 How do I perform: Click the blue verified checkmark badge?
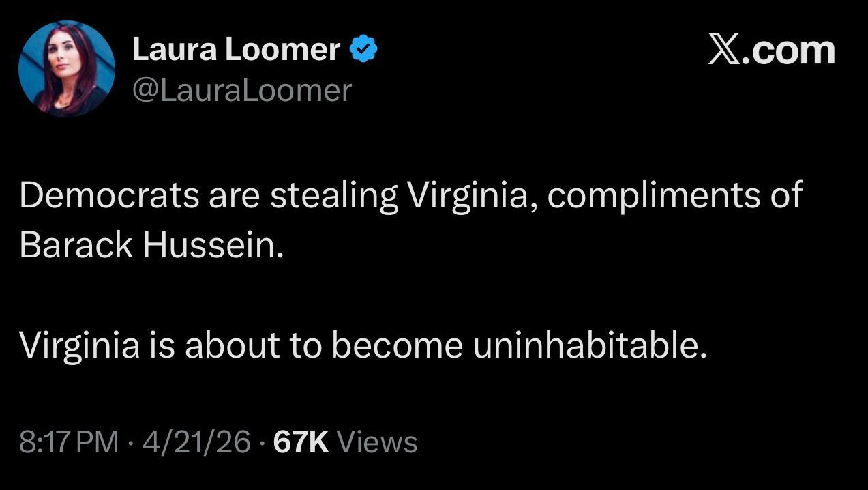point(363,50)
